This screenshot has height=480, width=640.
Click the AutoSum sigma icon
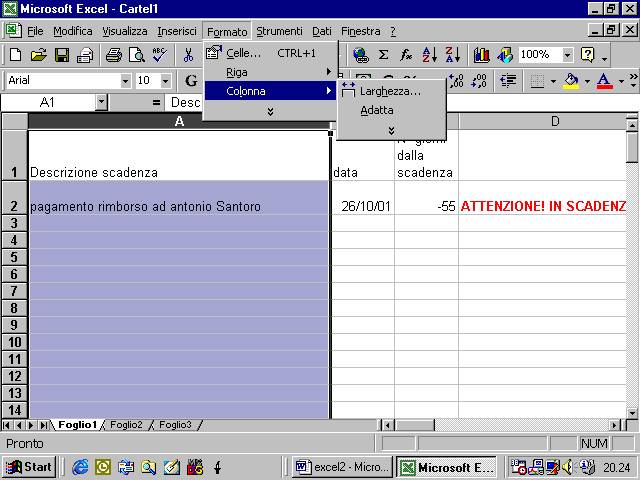383,54
